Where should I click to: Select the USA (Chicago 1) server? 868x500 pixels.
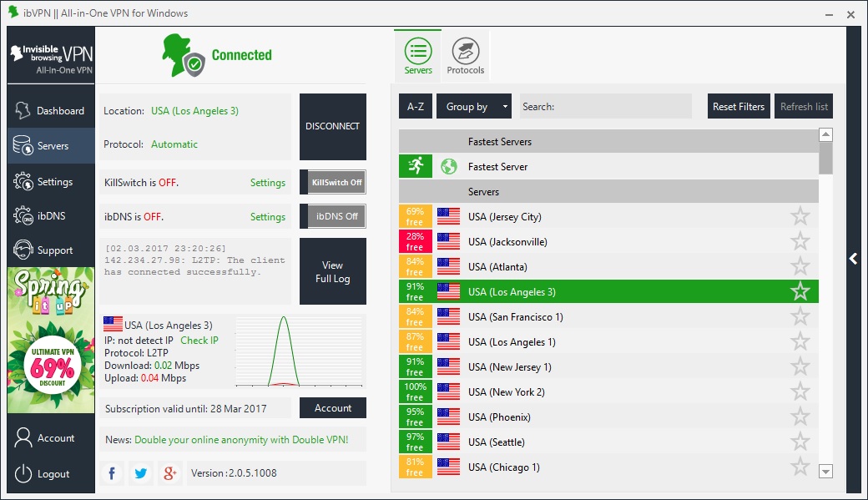click(x=609, y=467)
